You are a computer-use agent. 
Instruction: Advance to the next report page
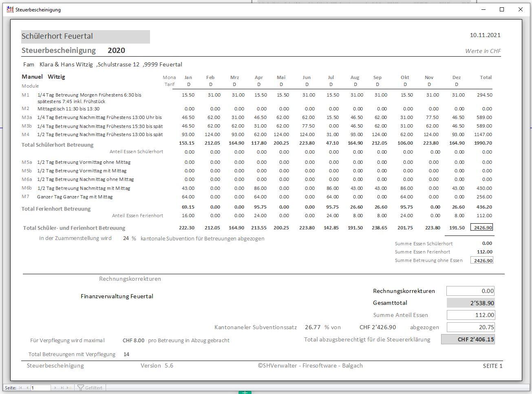pos(56,388)
